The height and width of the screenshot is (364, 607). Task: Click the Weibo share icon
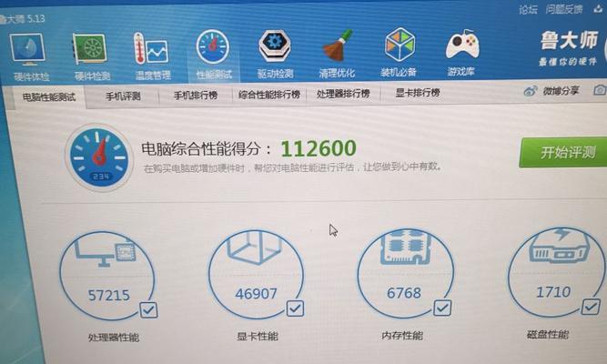[530, 91]
